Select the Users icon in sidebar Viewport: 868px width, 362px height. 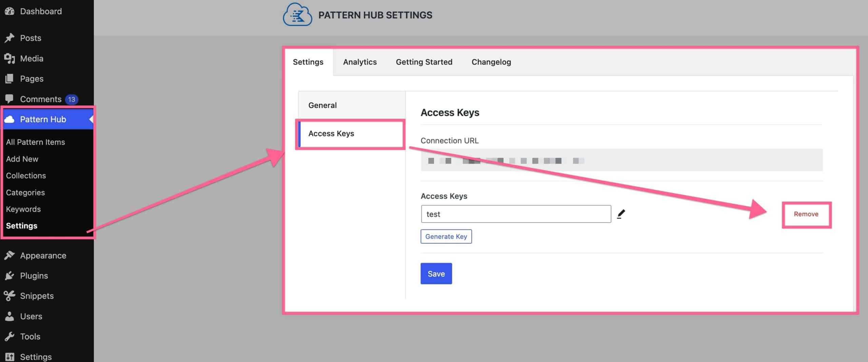(x=10, y=316)
